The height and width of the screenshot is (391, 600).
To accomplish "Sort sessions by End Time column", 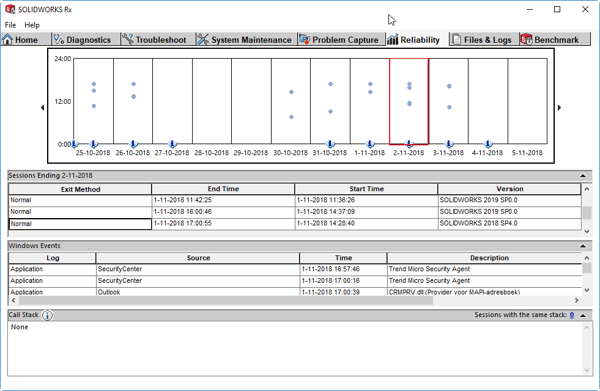I will (223, 189).
